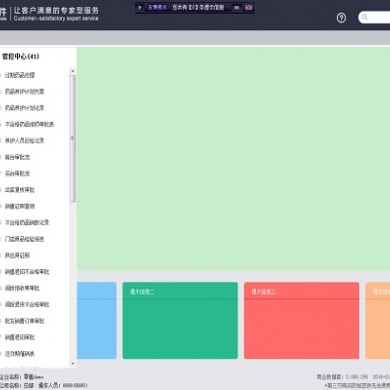Viewport: 390px width, 390px height.
Task: Open the 管控中心(41) sidebar header
Action: click(x=20, y=56)
